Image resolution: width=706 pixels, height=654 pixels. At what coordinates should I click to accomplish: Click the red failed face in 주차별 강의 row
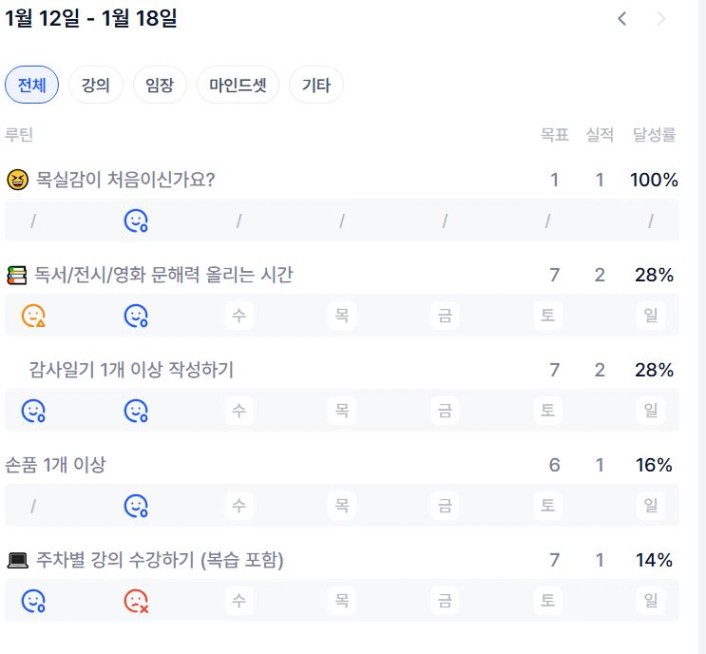[x=136, y=601]
